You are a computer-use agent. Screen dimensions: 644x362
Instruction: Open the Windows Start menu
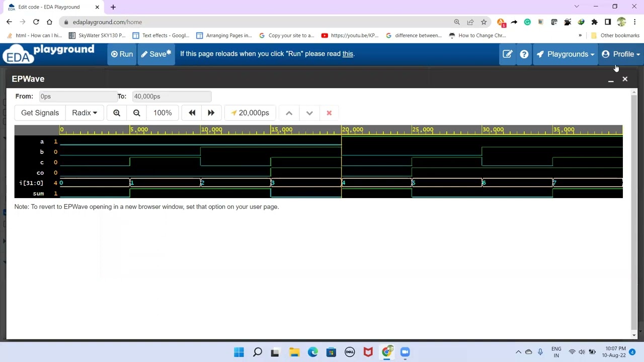239,352
